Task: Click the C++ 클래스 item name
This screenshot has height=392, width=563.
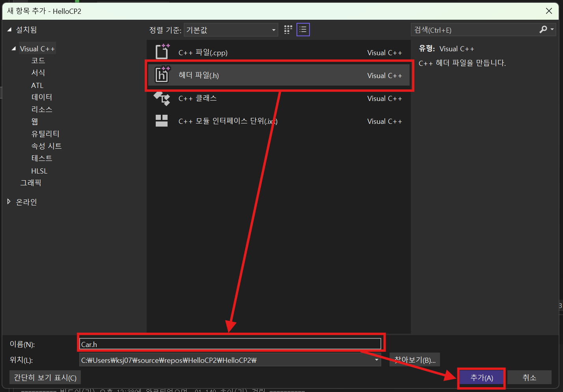Action: pyautogui.click(x=198, y=98)
